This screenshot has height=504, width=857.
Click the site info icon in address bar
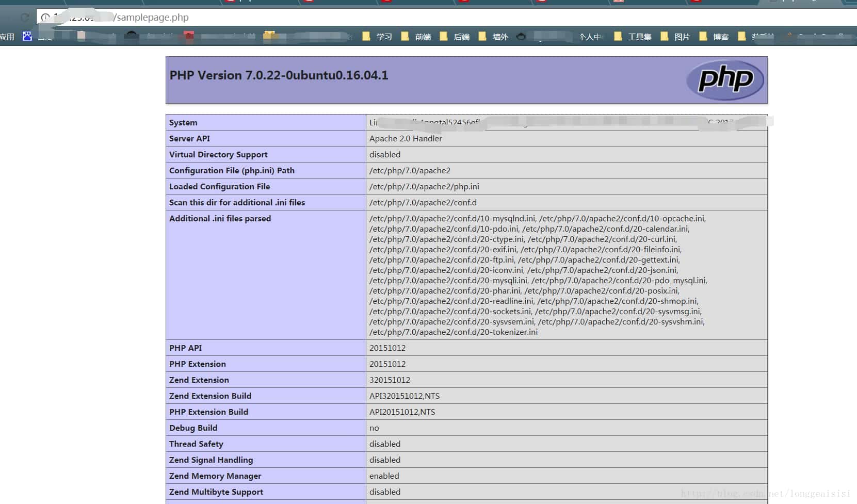45,18
